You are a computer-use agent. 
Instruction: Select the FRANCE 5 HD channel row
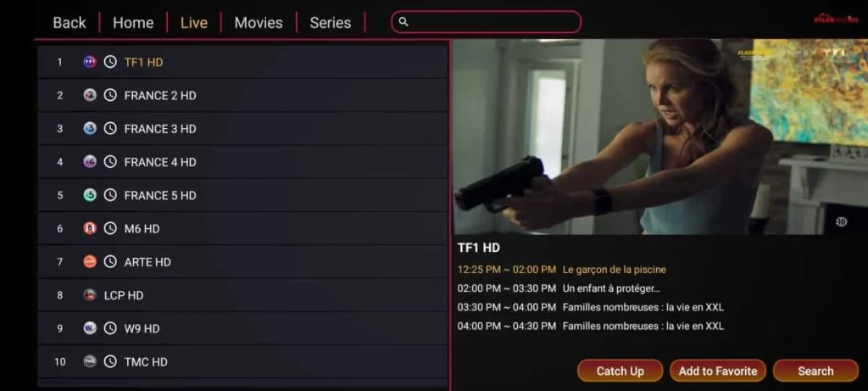tap(242, 195)
